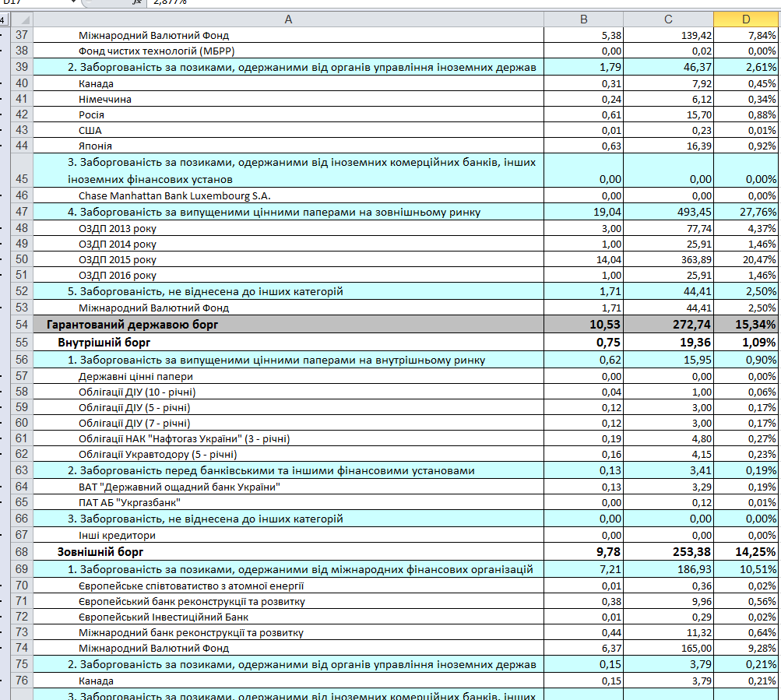Click outline level 4 button
781x700 pixels.
click(x=2, y=19)
